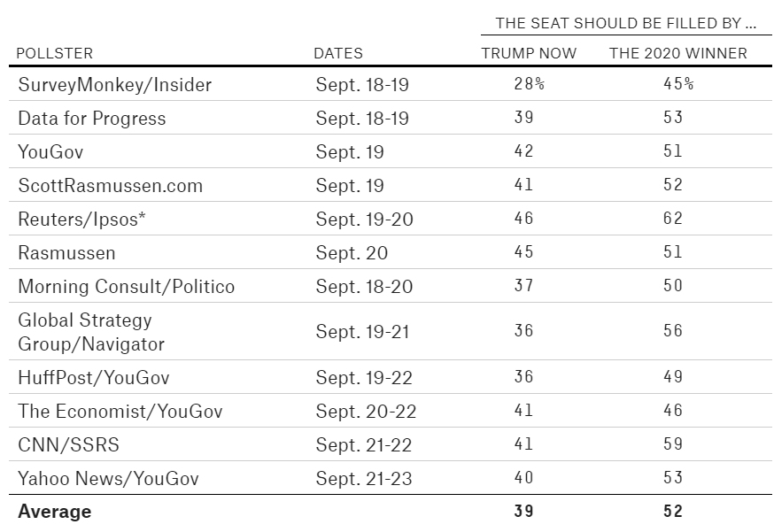The image size is (774, 532).
Task: Click the Yahoo News/YouGov pollster name
Action: click(x=109, y=478)
